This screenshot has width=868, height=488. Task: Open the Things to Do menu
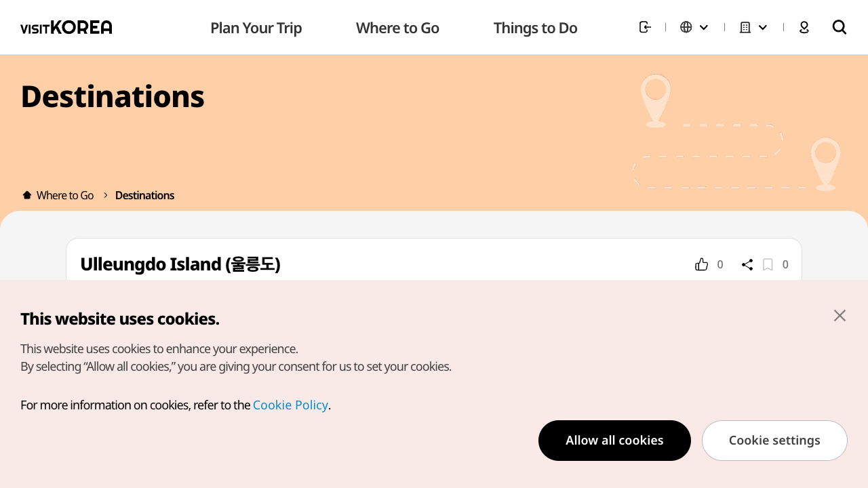point(535,28)
